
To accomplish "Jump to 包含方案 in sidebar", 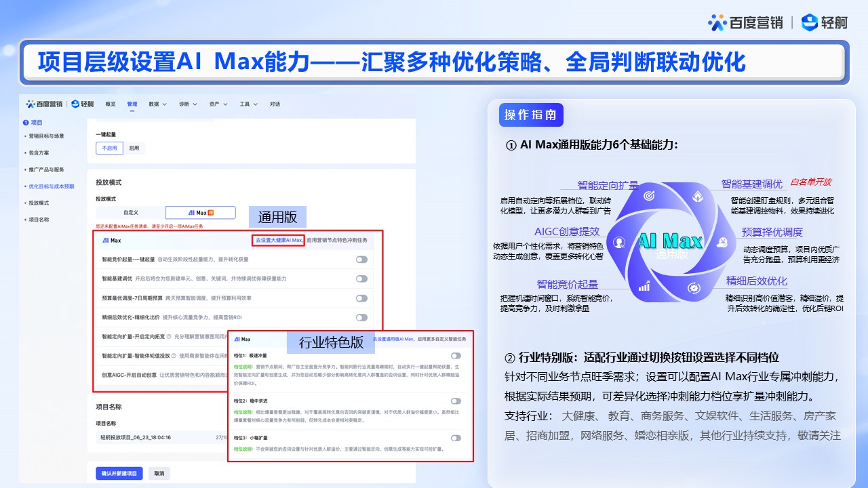I will pyautogui.click(x=39, y=153).
